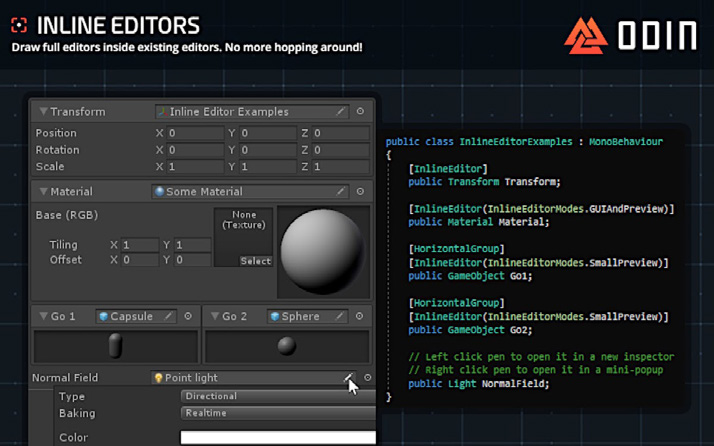Open the light Type dropdown showing Directional
Screen dimensions: 714x446
[279, 396]
